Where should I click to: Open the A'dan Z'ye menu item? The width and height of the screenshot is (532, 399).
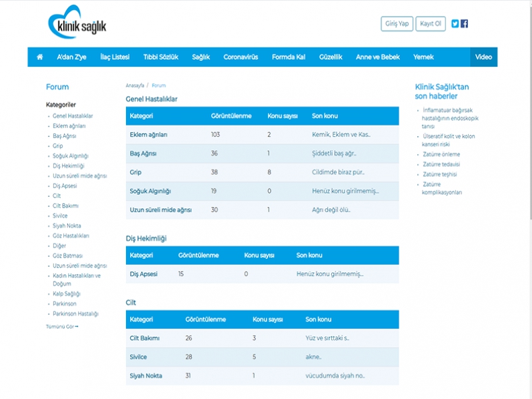(71, 57)
